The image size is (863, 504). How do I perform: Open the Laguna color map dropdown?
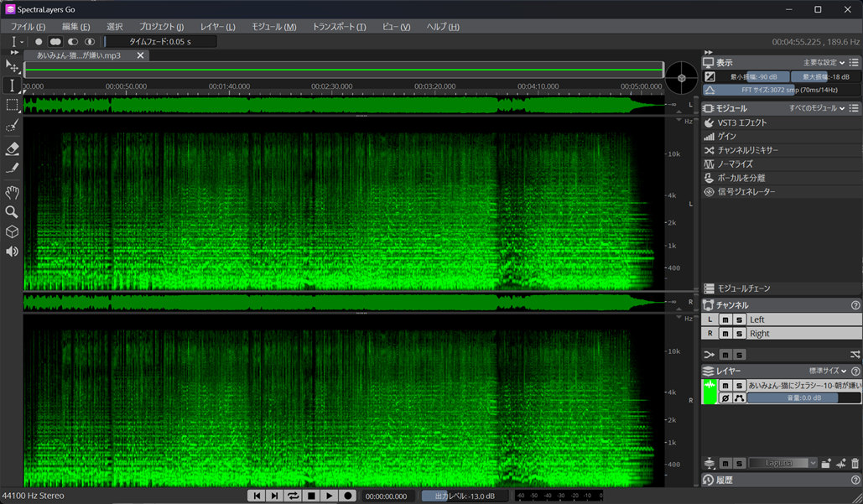(x=782, y=464)
